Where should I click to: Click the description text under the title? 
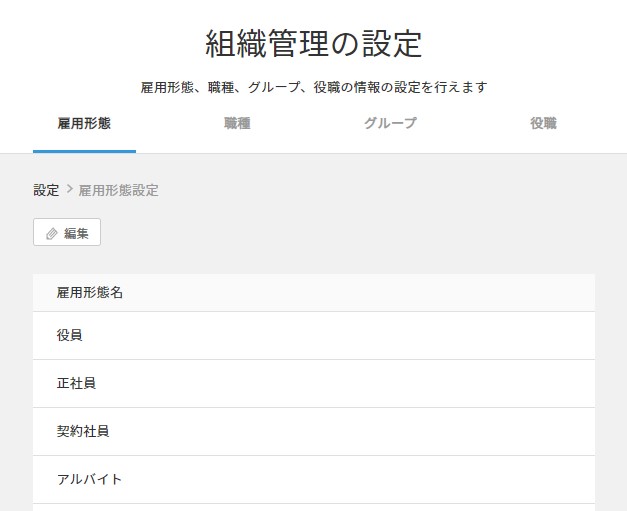(313, 87)
